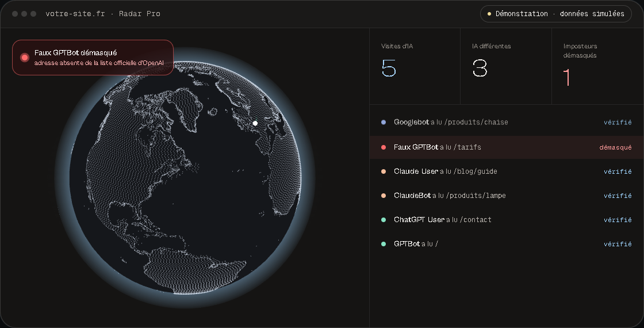The height and width of the screenshot is (328, 644).
Task: Click the vérifié status on the Claude User row
Action: click(618, 171)
